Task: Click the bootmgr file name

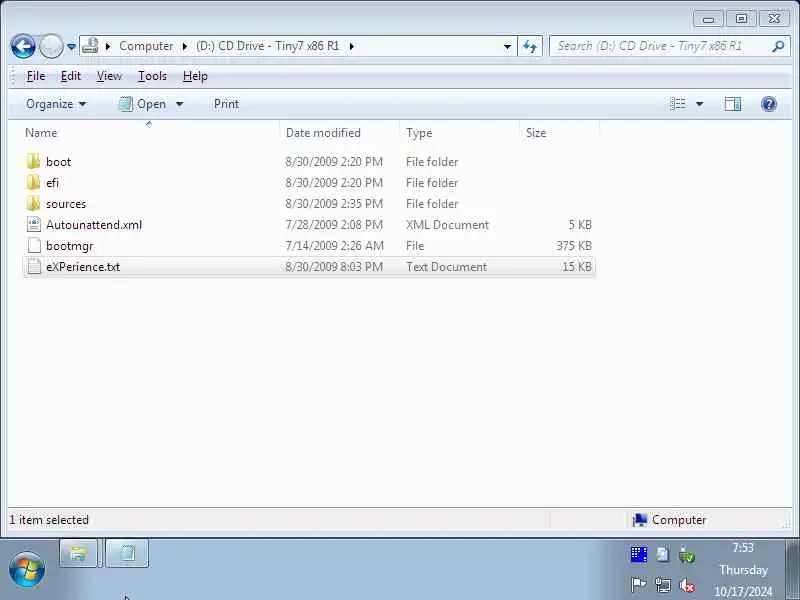Action: [x=70, y=245]
